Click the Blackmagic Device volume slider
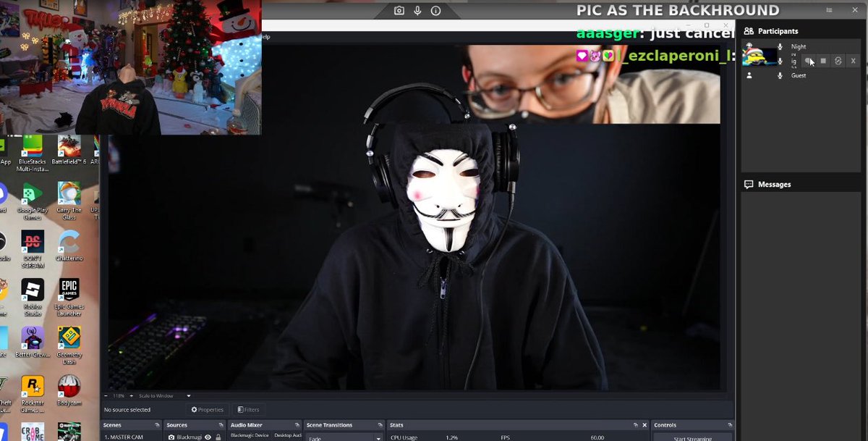The height and width of the screenshot is (441, 868). click(252, 436)
